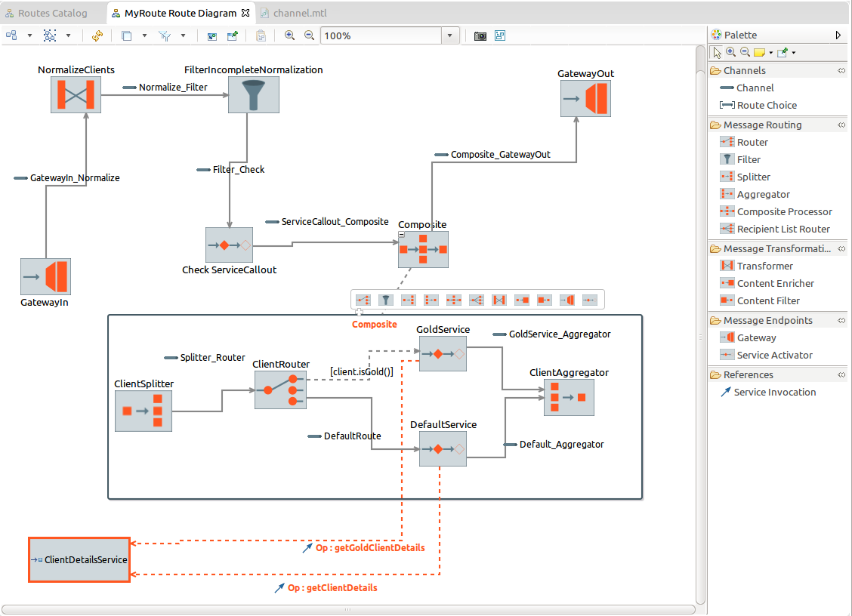Choose the Service Invocation palette tool

(775, 393)
